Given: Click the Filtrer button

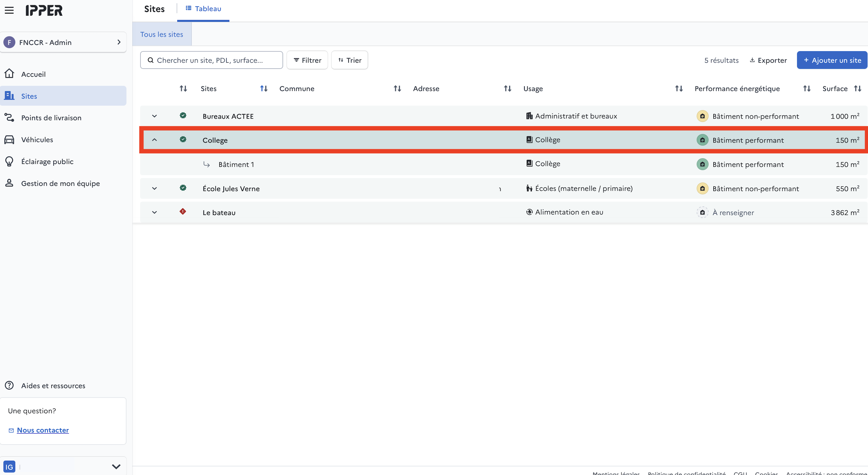Looking at the screenshot, I should pyautogui.click(x=307, y=60).
